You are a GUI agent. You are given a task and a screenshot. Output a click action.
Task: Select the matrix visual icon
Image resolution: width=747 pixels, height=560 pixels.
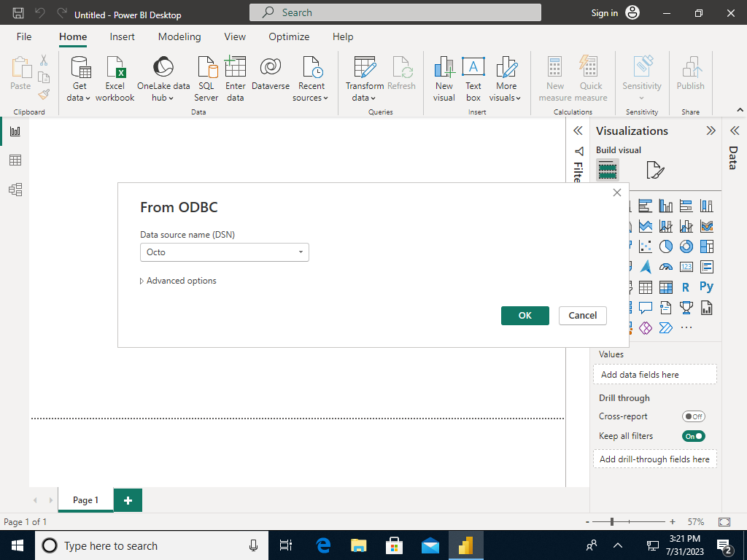point(666,287)
